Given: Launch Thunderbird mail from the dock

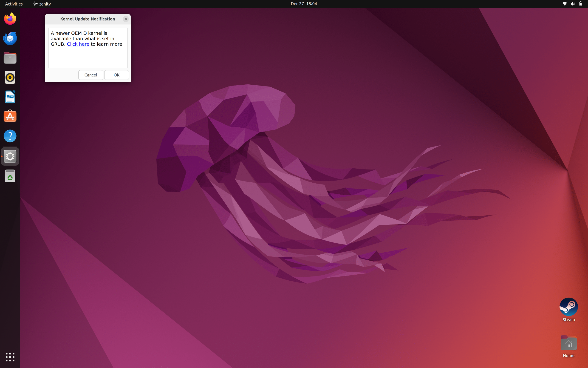Looking at the screenshot, I should coord(10,38).
